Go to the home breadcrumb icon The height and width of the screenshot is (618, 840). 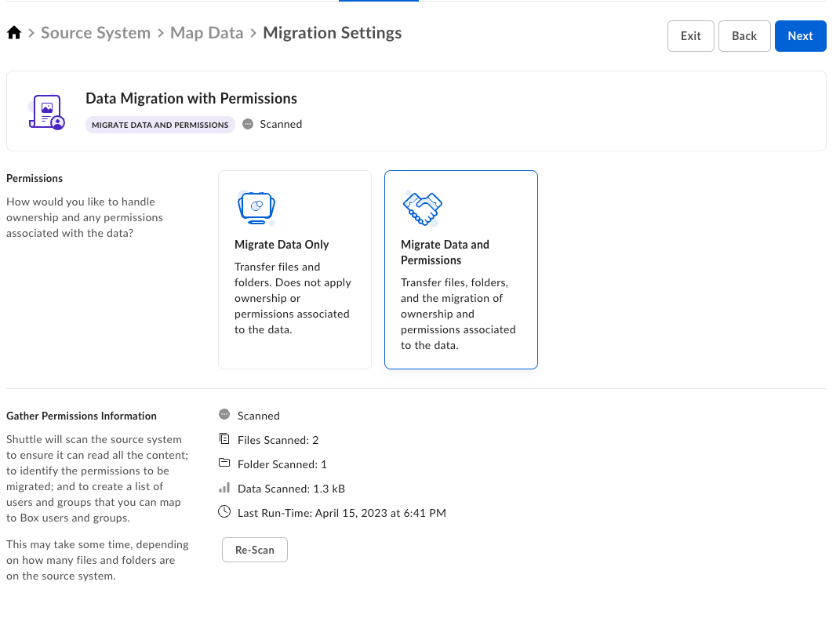(14, 33)
